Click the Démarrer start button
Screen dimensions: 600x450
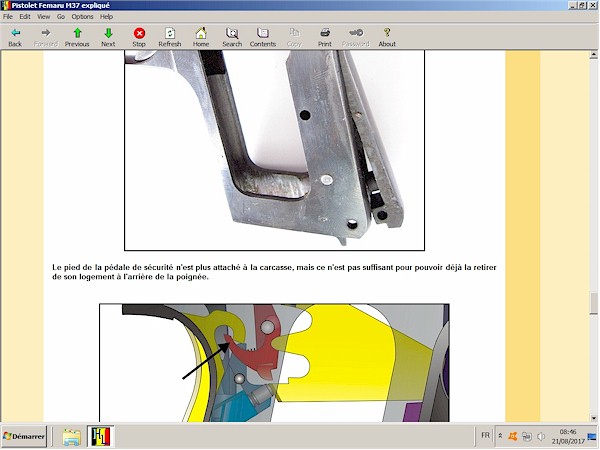click(24, 436)
